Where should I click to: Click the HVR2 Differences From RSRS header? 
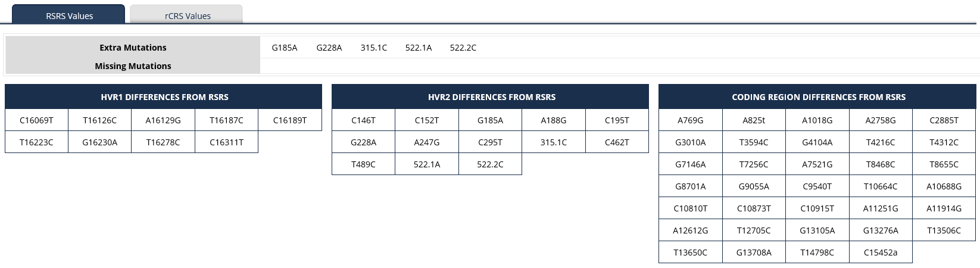[491, 97]
